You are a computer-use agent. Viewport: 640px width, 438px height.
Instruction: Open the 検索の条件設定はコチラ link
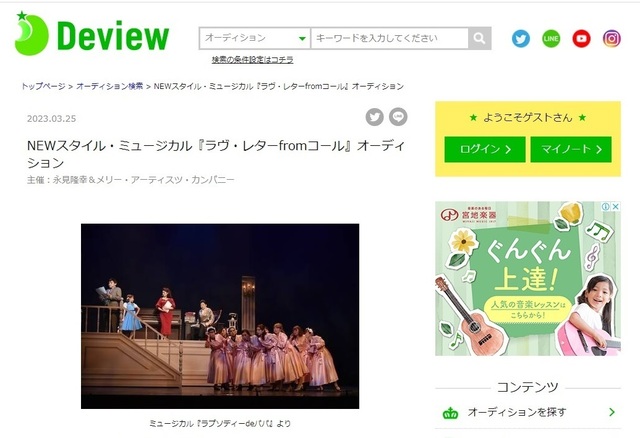click(x=252, y=60)
